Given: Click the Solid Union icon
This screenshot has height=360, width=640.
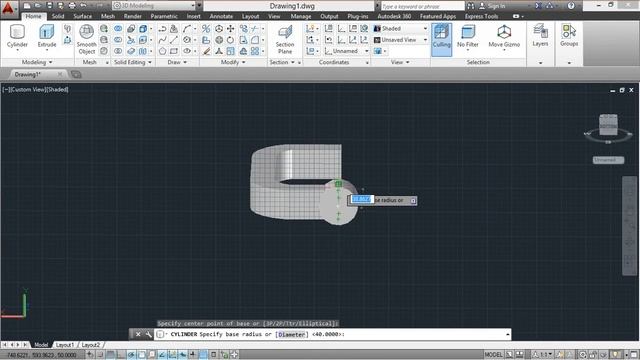Looking at the screenshot, I should point(118,29).
